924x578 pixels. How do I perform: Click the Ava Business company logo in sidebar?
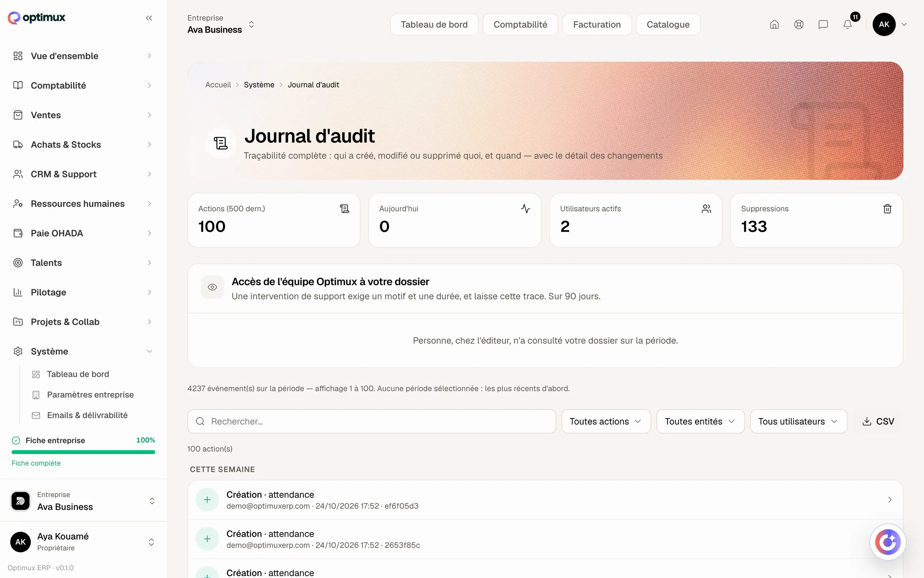[20, 501]
